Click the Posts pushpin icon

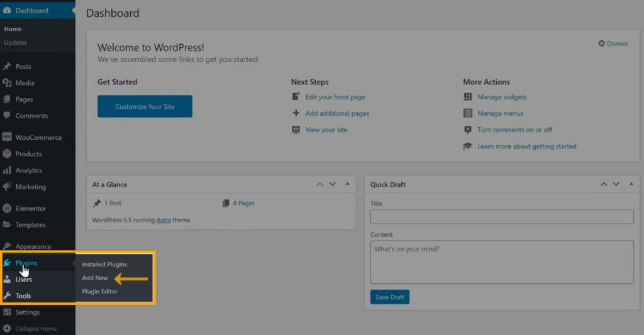point(7,66)
